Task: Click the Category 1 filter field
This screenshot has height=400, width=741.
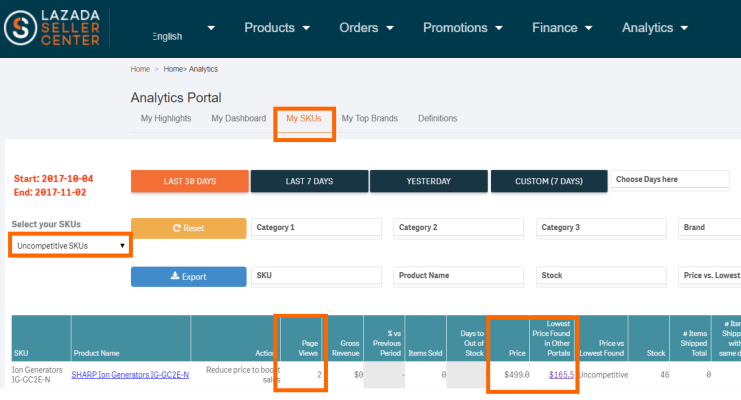Action: point(316,227)
